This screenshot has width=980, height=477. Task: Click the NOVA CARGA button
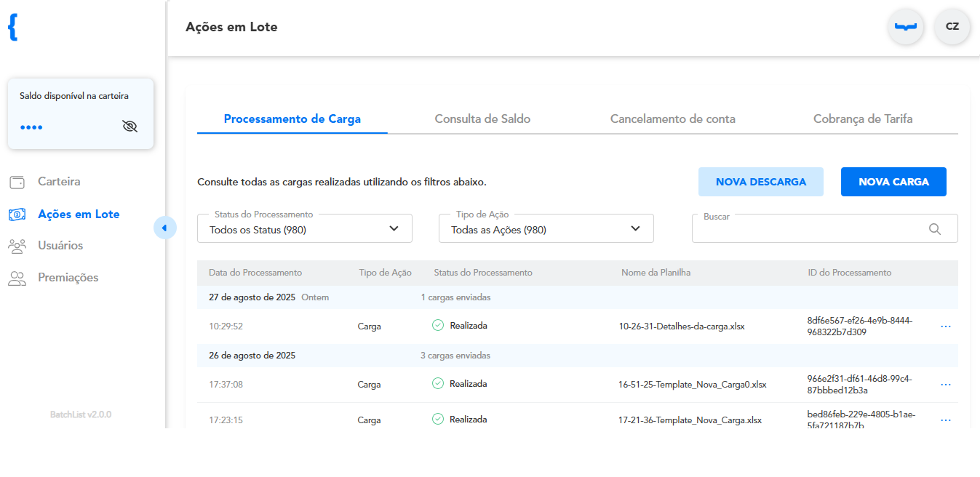pos(893,182)
